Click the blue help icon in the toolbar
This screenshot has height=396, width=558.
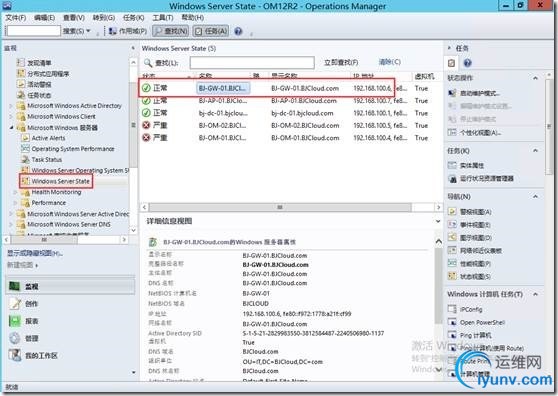pyautogui.click(x=238, y=31)
